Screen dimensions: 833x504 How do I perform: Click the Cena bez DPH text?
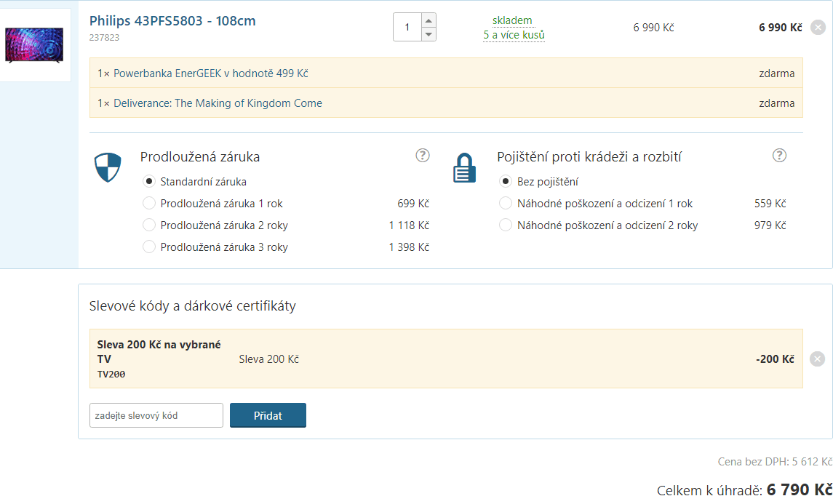click(x=775, y=462)
